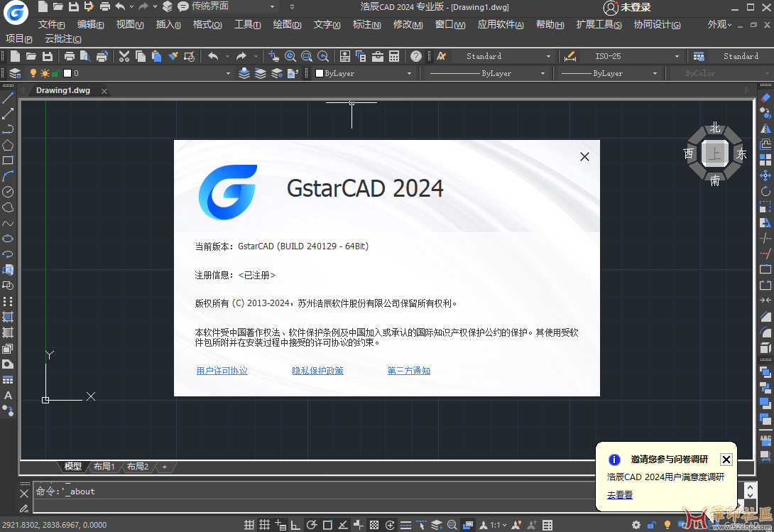The width and height of the screenshot is (774, 532).
Task: Open the Layer Properties Manager icon
Action: pos(15,73)
